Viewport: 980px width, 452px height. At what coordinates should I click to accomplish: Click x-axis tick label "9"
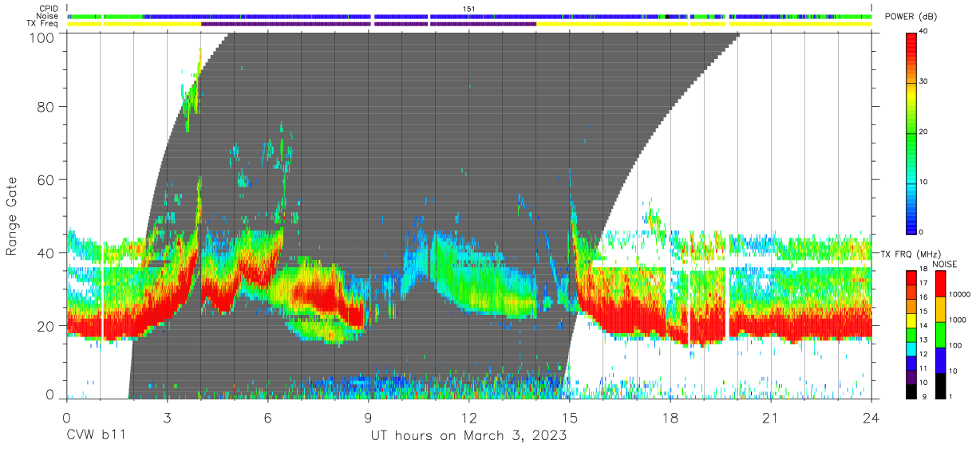coord(368,418)
